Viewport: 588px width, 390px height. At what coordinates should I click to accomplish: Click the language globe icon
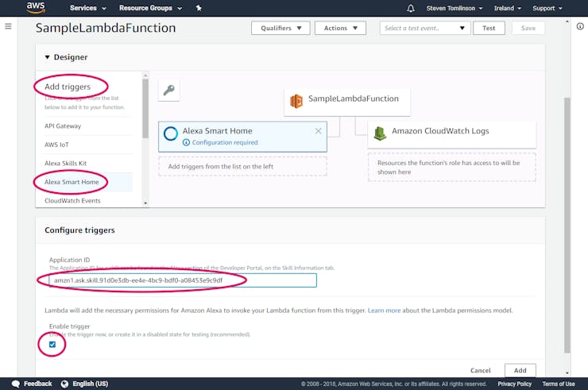[64, 384]
